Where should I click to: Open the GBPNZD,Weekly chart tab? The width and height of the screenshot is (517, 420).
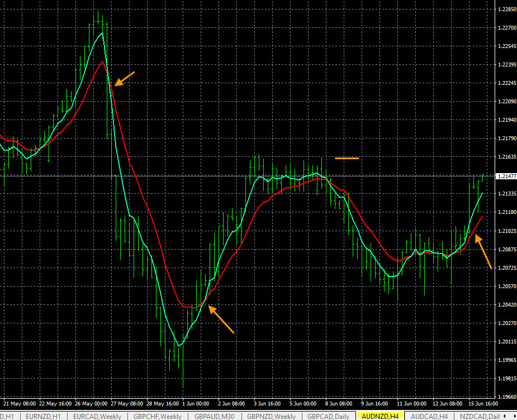click(x=272, y=416)
